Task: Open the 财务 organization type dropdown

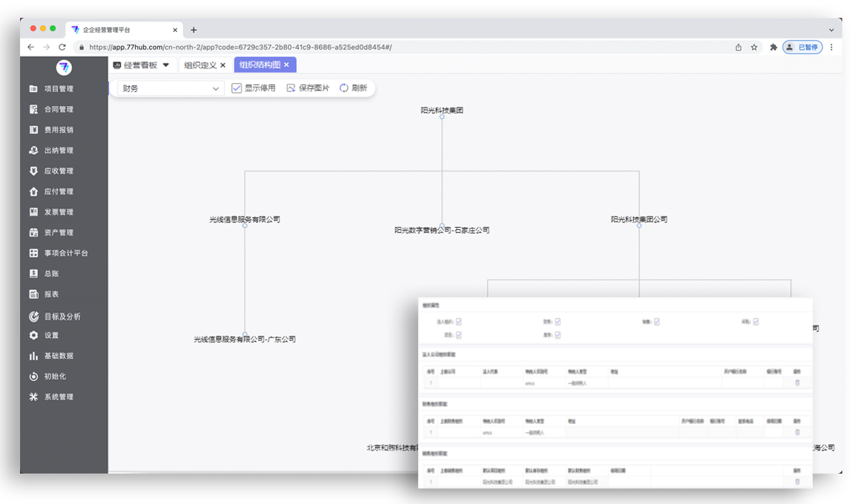Action: pyautogui.click(x=171, y=88)
